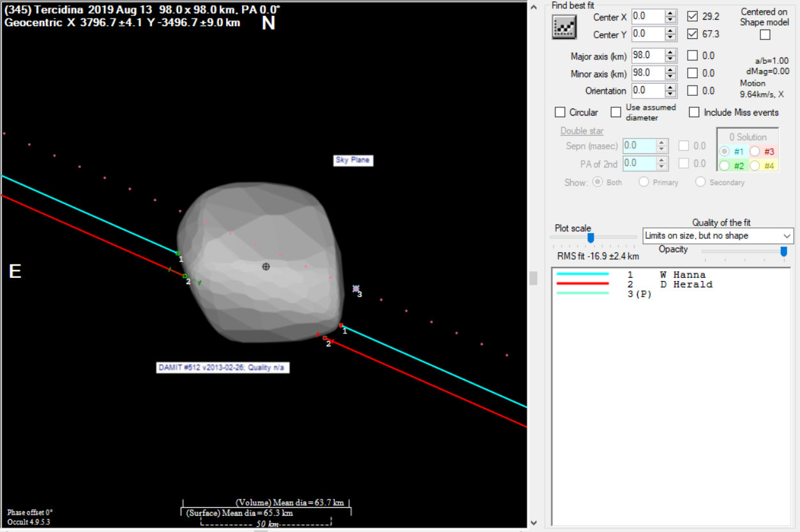This screenshot has width=800, height=532.
Task: Click the DAMIT #512 shape model label
Action: (x=223, y=368)
